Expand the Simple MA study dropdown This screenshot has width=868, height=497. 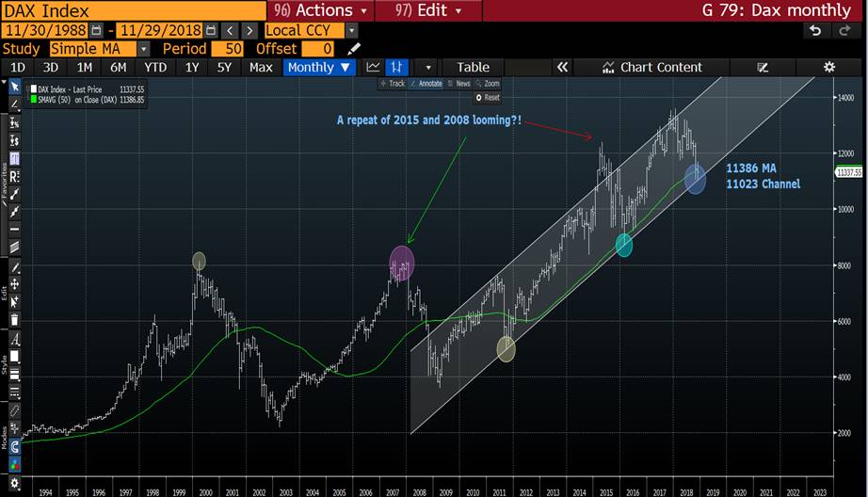[143, 49]
